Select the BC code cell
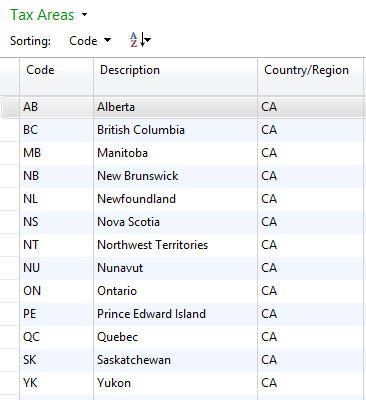This screenshot has width=366, height=400. click(x=57, y=130)
